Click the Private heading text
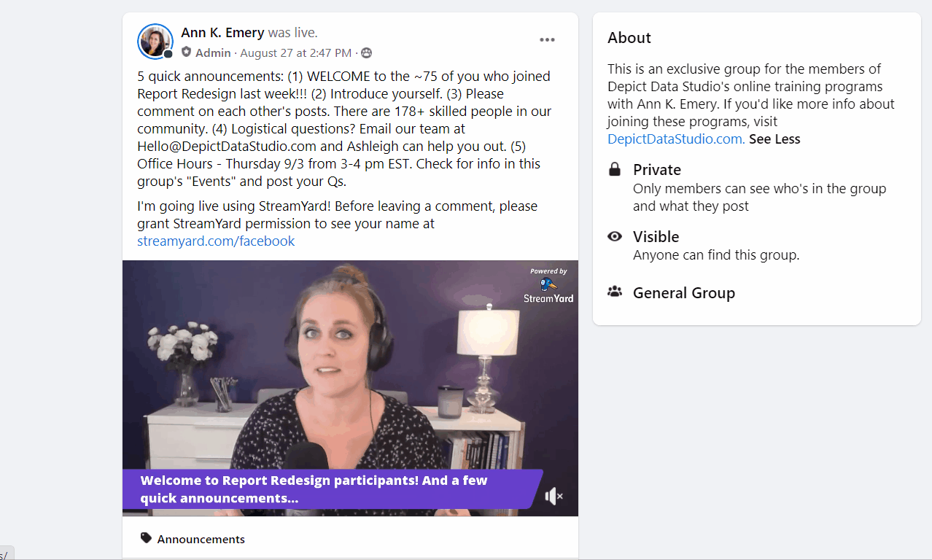Image resolution: width=932 pixels, height=560 pixels. click(657, 170)
